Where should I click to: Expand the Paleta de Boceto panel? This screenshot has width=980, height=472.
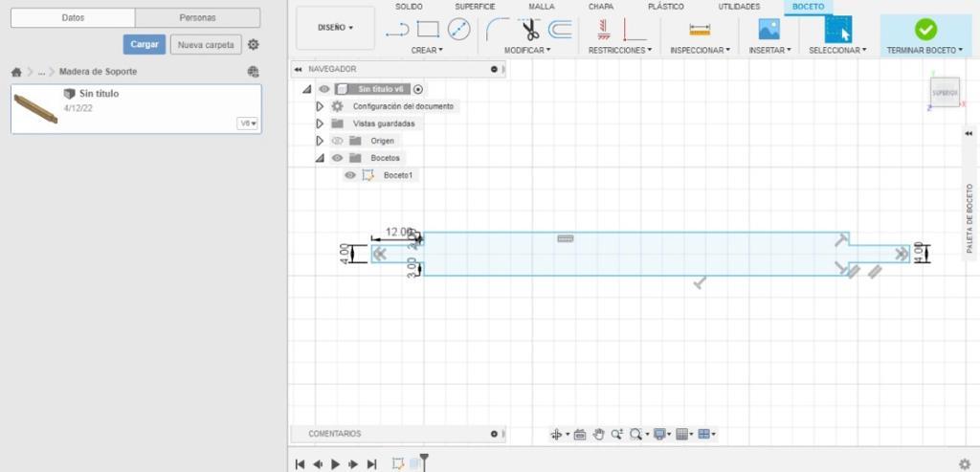tap(969, 134)
